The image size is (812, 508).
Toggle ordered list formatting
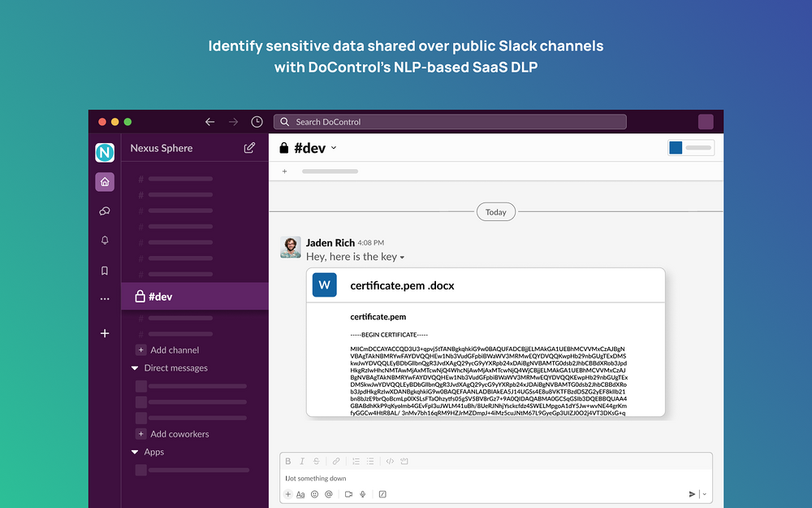point(356,462)
